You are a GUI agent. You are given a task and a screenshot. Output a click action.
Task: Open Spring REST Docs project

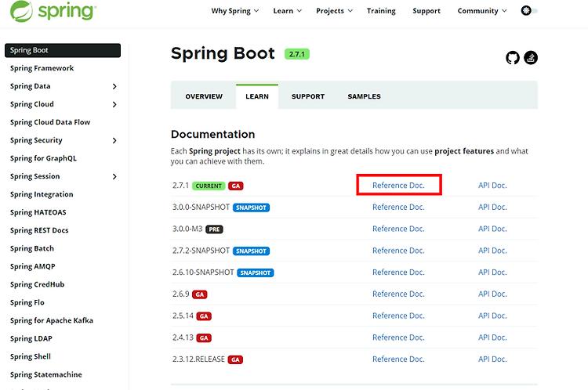(x=39, y=230)
